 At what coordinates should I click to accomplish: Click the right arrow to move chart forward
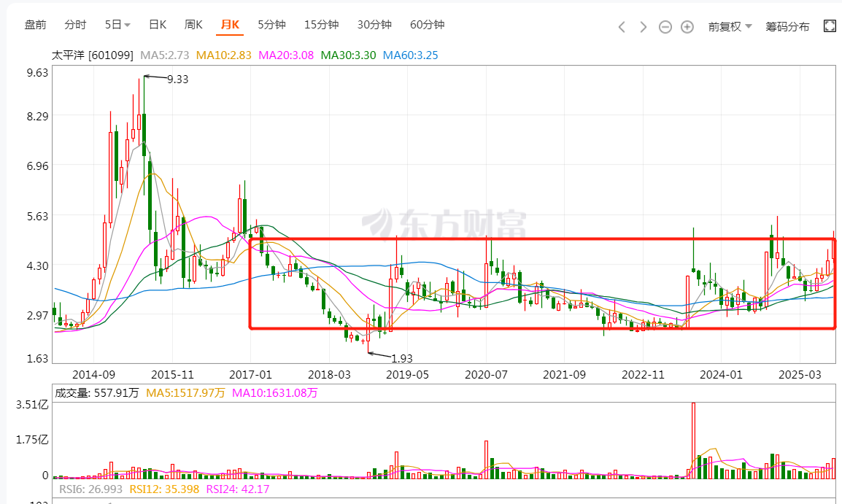[x=643, y=27]
